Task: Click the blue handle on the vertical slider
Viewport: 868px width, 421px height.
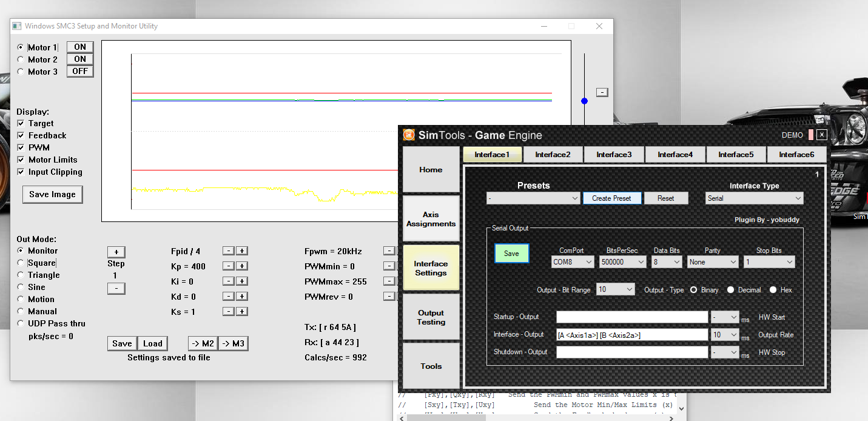Action: click(584, 101)
